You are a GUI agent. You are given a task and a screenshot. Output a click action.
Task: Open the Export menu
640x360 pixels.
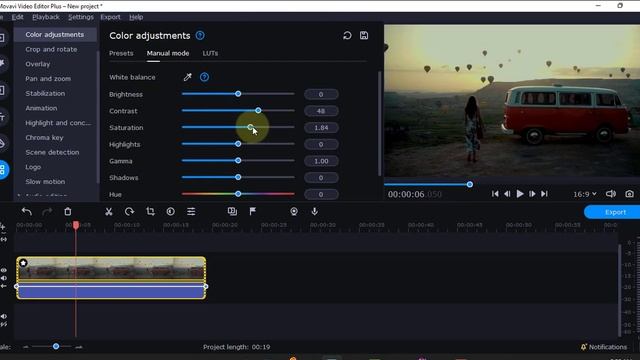(x=110, y=17)
